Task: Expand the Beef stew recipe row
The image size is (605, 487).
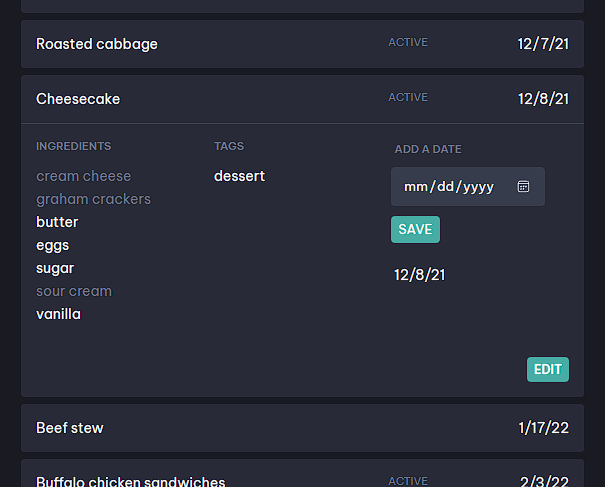Action: (x=302, y=428)
